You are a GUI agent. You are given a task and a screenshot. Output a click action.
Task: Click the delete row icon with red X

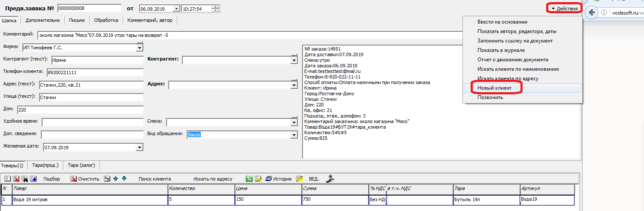click(x=16, y=179)
